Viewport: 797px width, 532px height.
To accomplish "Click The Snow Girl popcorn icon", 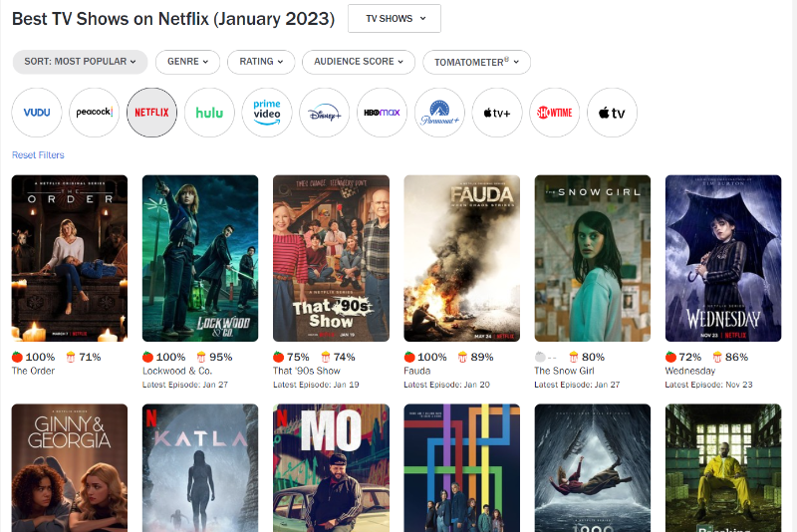I will [x=574, y=357].
